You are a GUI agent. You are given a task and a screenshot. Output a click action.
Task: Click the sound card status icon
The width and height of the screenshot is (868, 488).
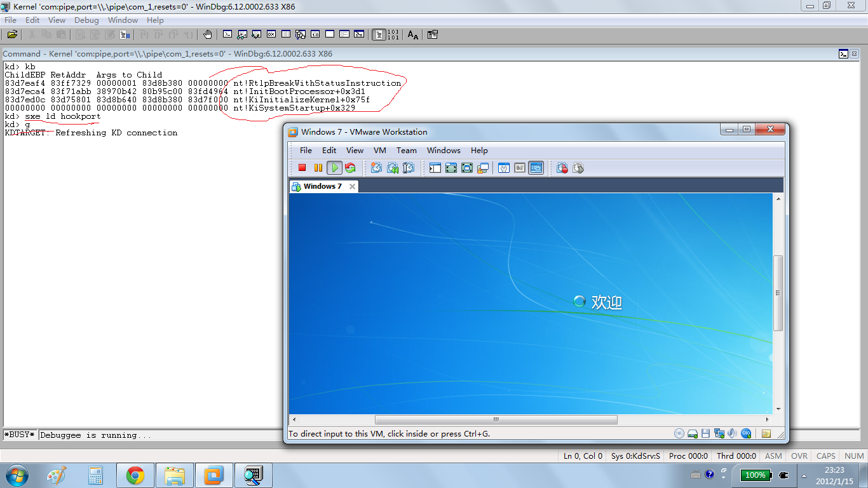click(x=733, y=433)
